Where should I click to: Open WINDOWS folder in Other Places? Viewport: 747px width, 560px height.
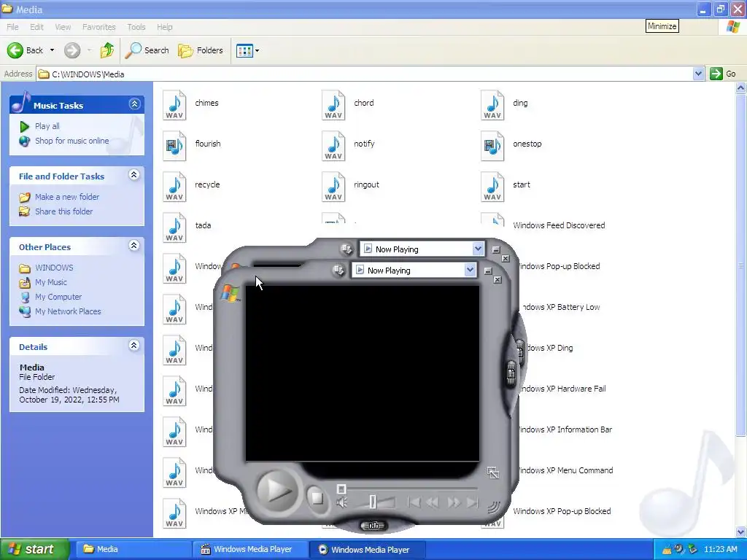[x=54, y=268]
